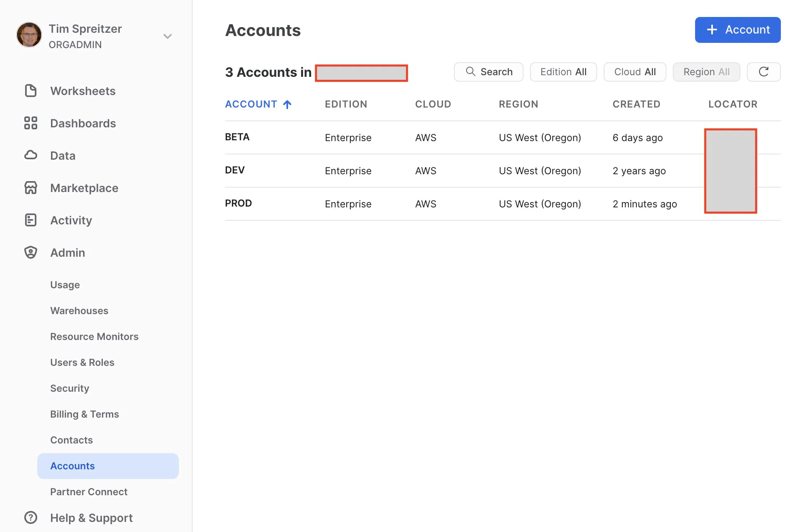Click the Marketplace storefront icon
The height and width of the screenshot is (532, 793).
[31, 188]
